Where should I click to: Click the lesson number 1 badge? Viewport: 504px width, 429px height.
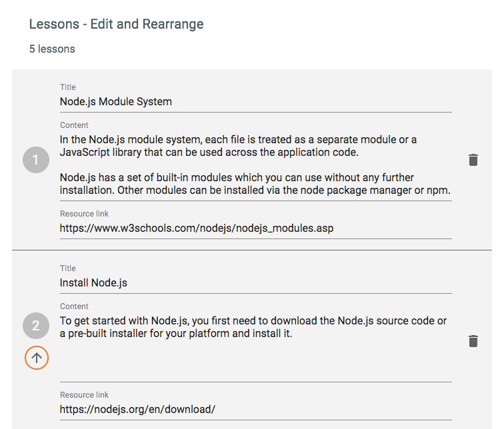click(x=36, y=160)
